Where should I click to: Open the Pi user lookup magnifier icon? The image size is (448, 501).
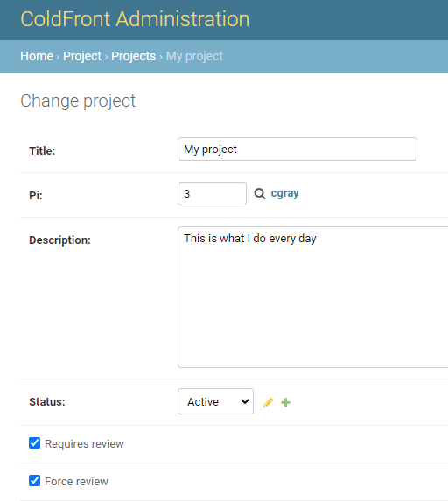tap(260, 193)
